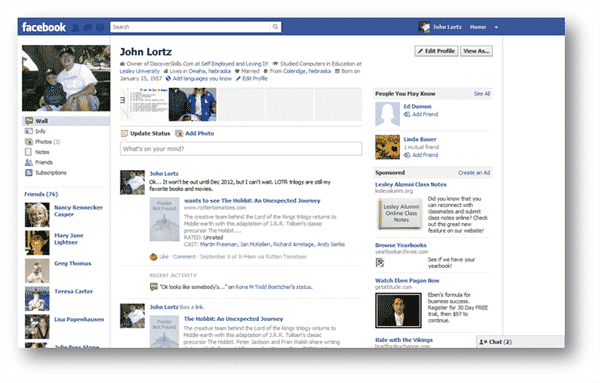Screen dimensions: 600x383
Task: Open friend requests icon in top bar
Action: click(x=75, y=27)
